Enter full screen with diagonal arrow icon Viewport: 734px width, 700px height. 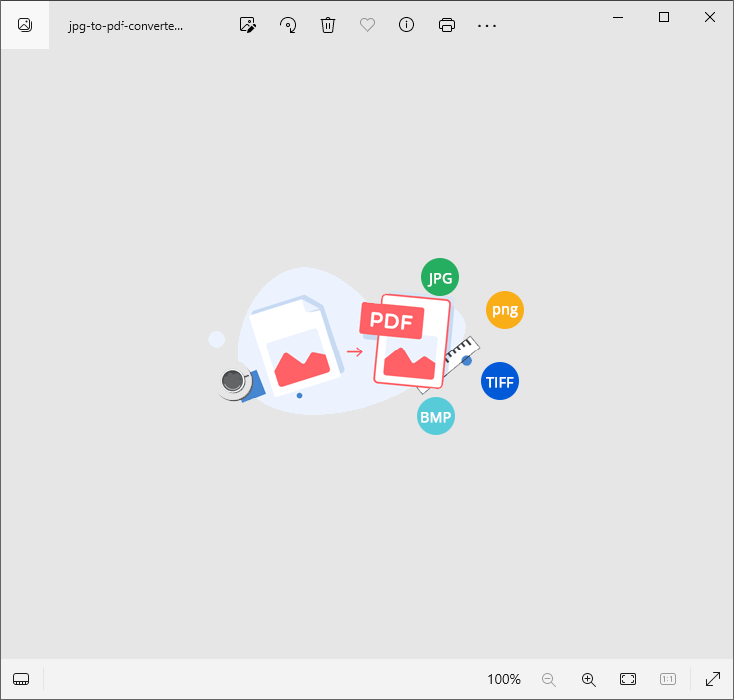click(x=713, y=679)
